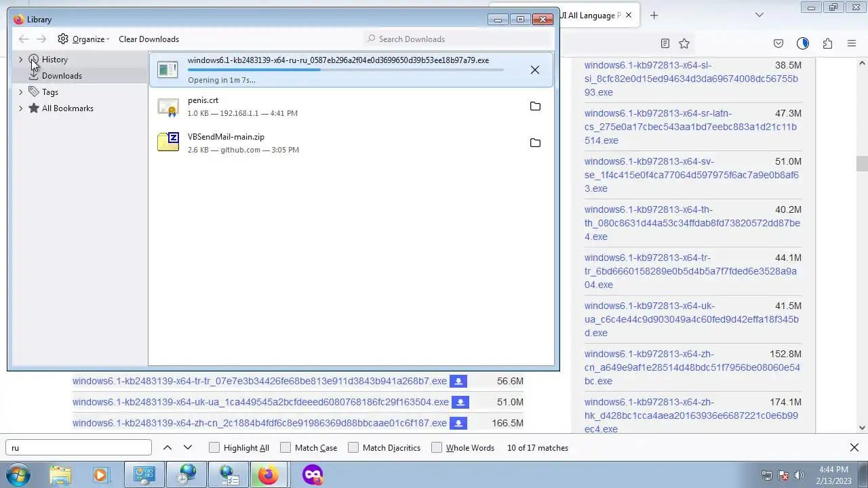Toggle Firefox reader view icon
This screenshot has height=488, width=868.
pos(665,43)
